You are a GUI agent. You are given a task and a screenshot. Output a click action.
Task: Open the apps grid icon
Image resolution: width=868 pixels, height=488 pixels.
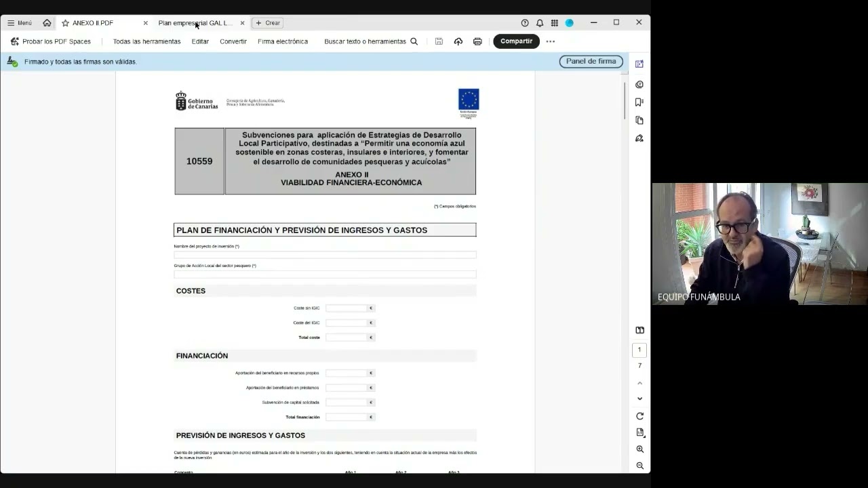[555, 23]
